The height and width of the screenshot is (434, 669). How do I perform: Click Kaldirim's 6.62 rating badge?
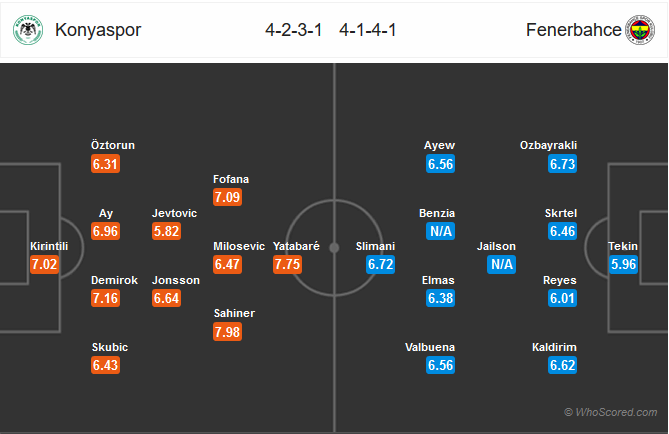click(562, 365)
